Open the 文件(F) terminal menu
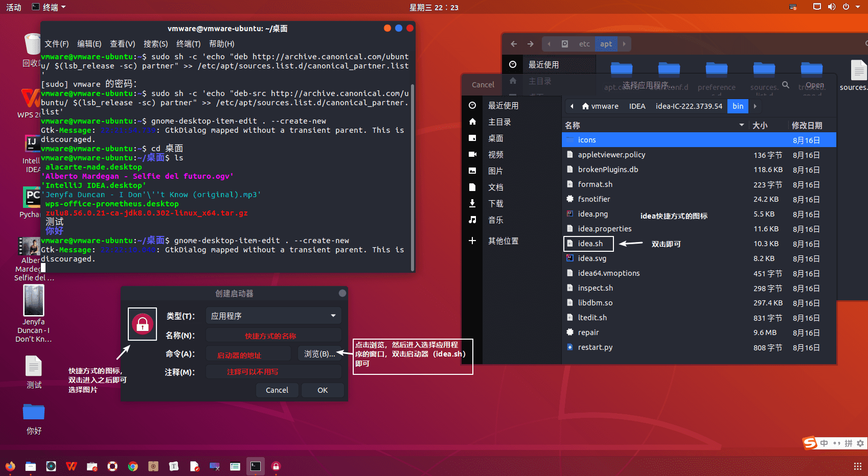Viewport: 868px width, 476px height. point(56,44)
